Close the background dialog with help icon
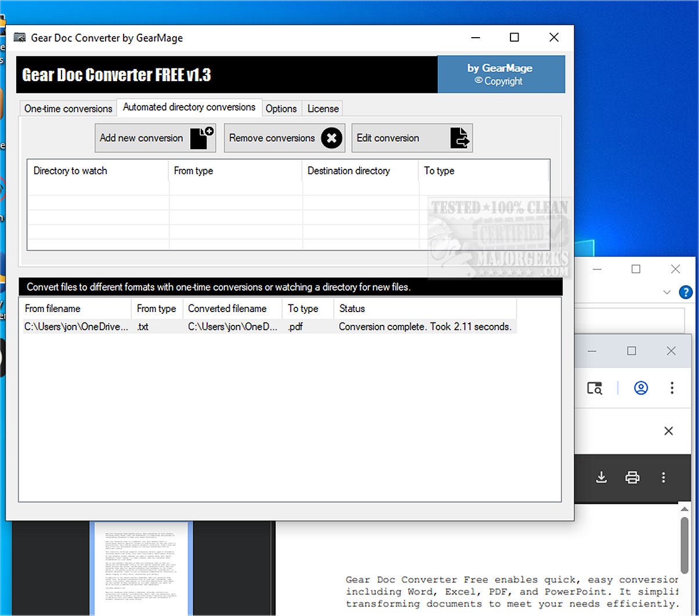Image resolution: width=699 pixels, height=616 pixels. coord(675,269)
